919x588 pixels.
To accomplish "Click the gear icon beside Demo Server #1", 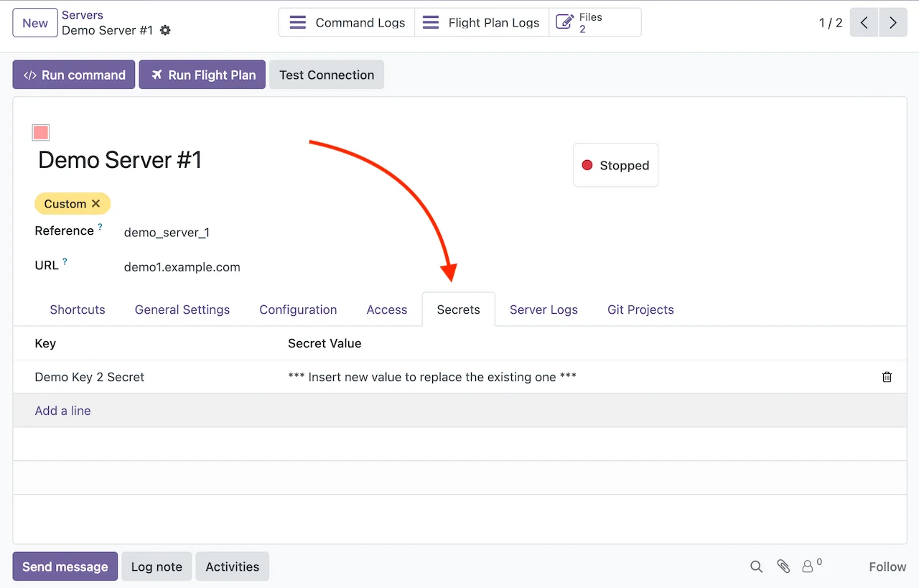I will [166, 31].
